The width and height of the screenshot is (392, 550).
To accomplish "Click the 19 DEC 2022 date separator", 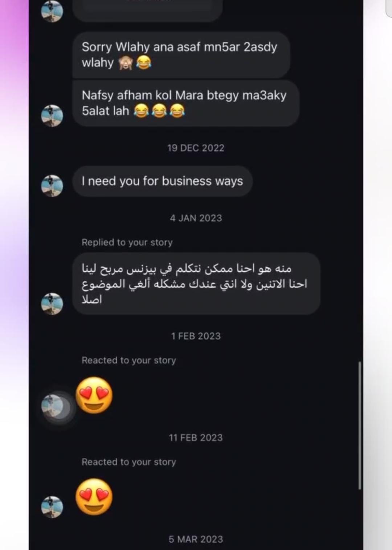I will pyautogui.click(x=196, y=148).
